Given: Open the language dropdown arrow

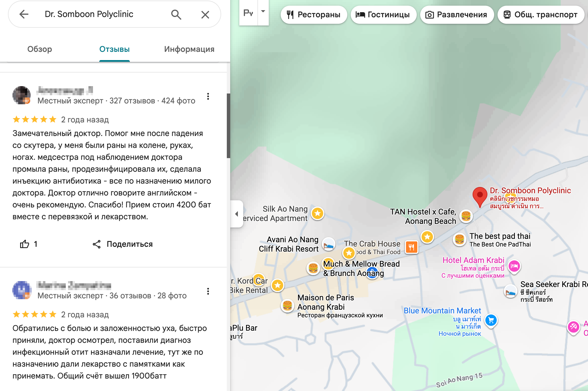Looking at the screenshot, I should tap(263, 12).
